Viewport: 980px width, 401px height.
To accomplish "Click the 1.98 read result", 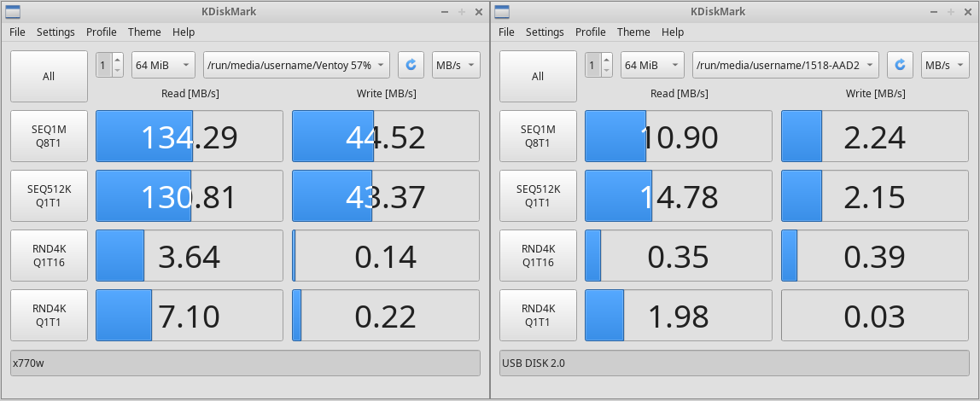I will (679, 315).
